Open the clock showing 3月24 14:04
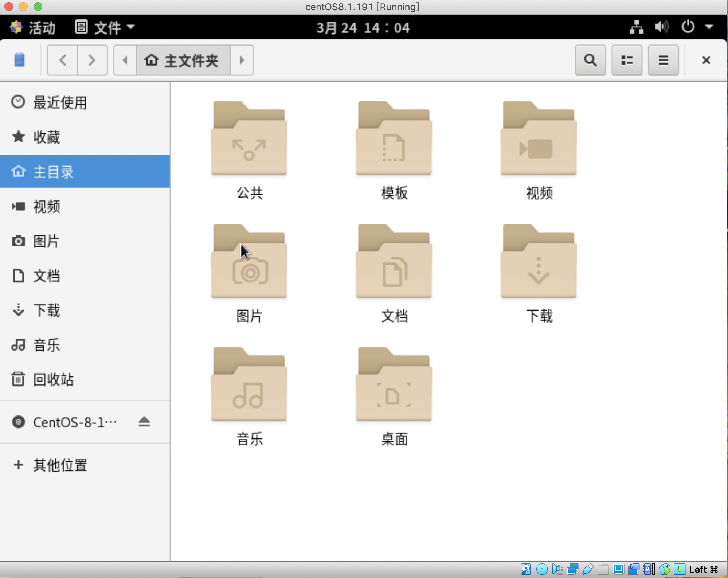The width and height of the screenshot is (728, 578). (x=363, y=28)
